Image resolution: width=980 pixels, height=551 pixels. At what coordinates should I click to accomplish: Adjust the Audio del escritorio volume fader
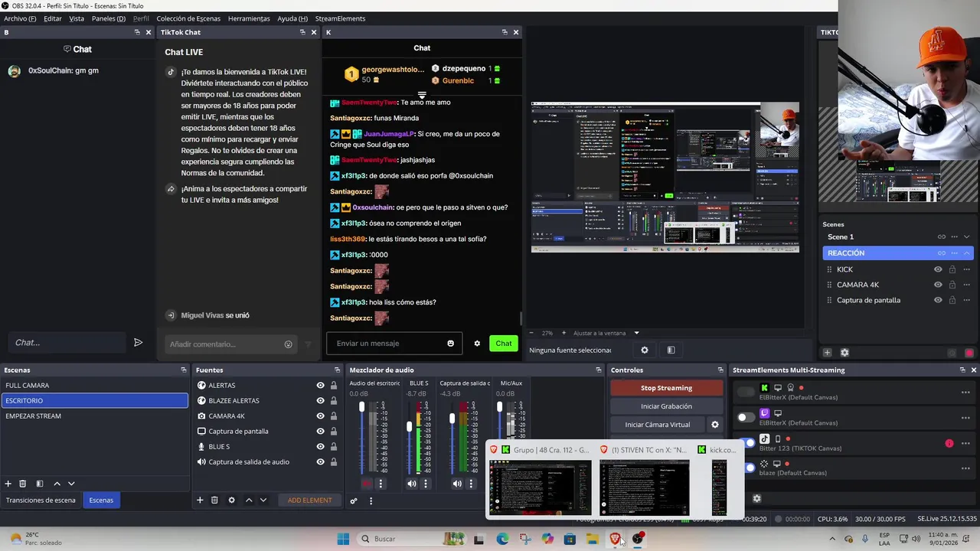362,408
